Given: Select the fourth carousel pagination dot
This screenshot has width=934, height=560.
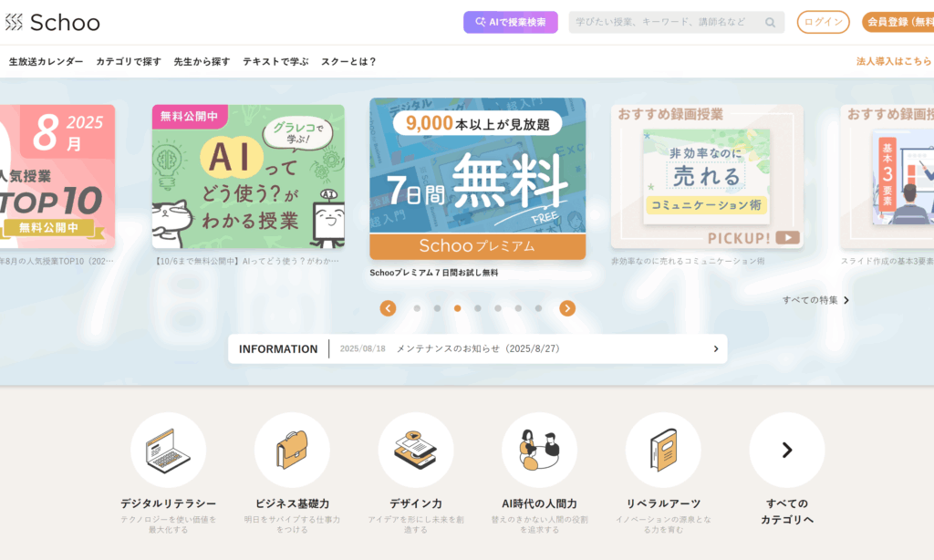Looking at the screenshot, I should [477, 308].
